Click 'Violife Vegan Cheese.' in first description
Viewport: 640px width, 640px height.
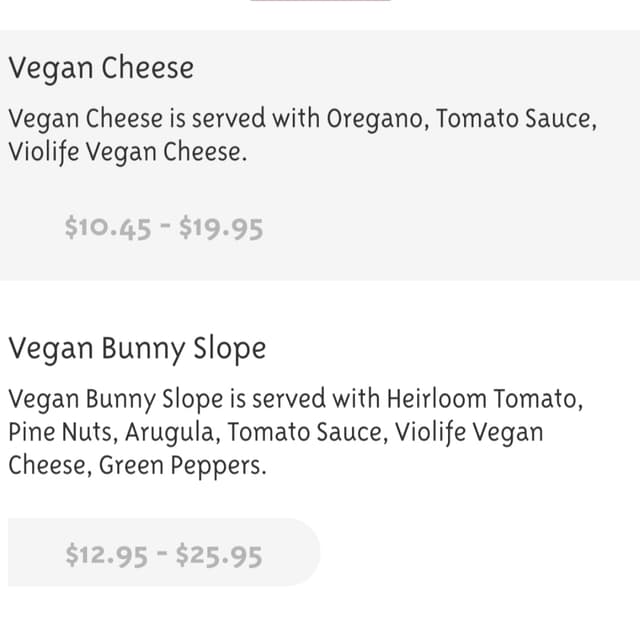(128, 153)
